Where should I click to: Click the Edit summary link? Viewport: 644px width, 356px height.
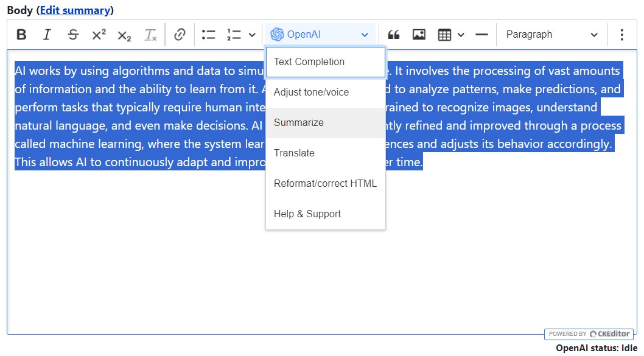[75, 10]
